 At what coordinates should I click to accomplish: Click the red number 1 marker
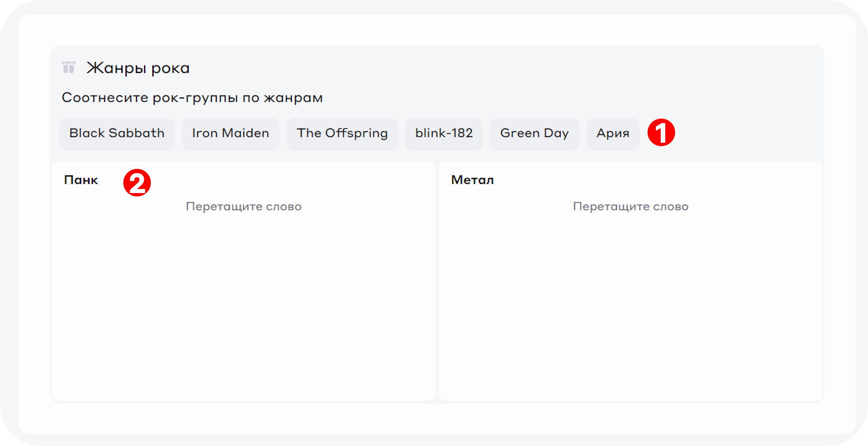661,132
